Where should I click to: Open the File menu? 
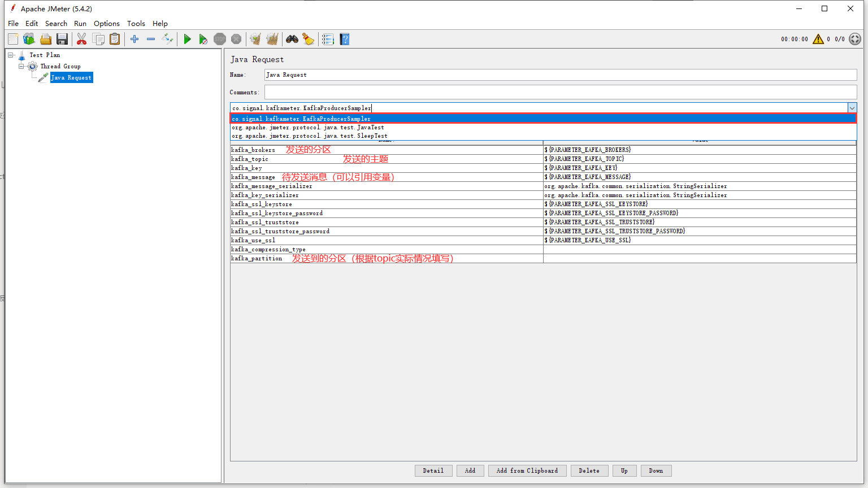pos(14,23)
